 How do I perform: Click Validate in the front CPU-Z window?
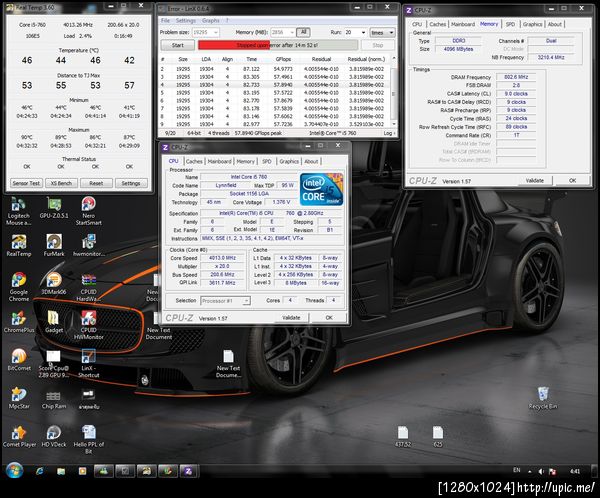pyautogui.click(x=291, y=318)
